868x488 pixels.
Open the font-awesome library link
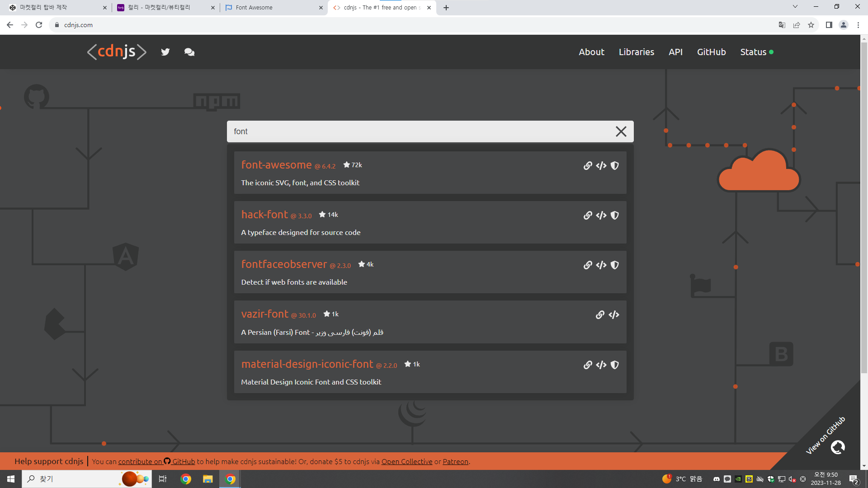point(276,165)
